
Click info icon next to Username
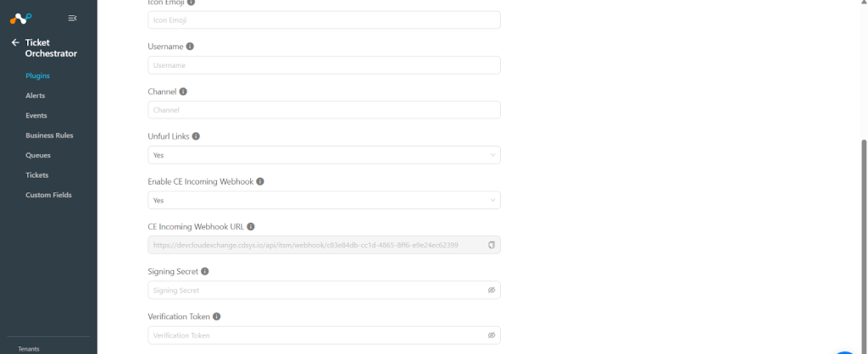click(190, 47)
